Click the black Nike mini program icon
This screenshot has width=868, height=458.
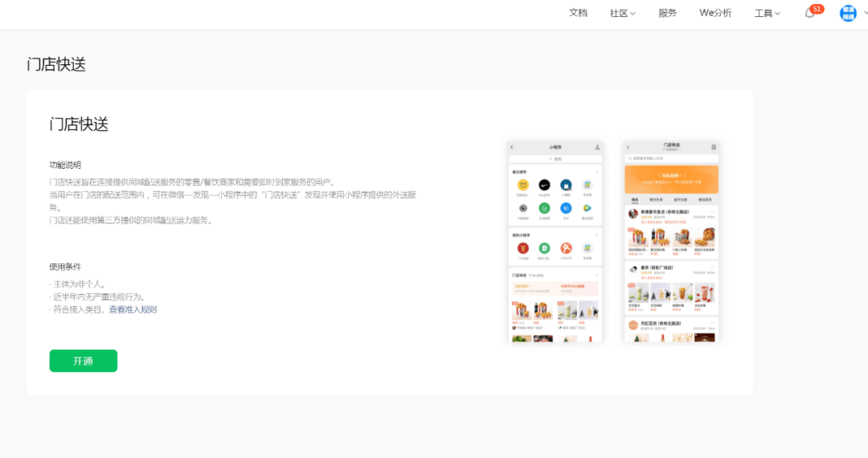click(544, 185)
